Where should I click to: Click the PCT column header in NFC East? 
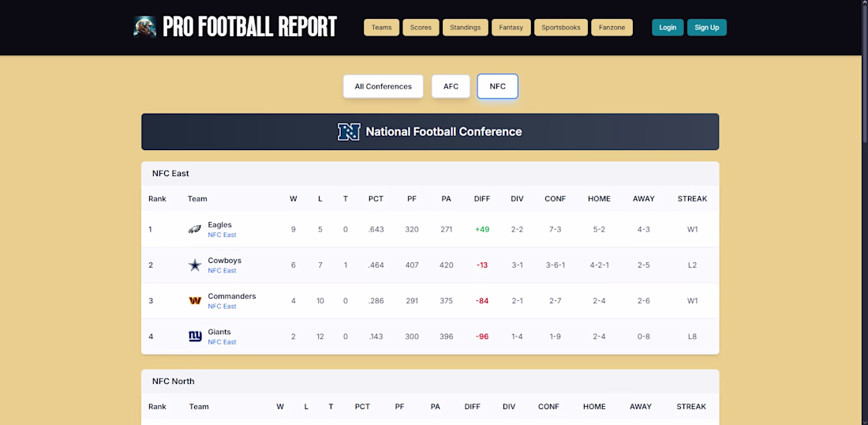[x=376, y=199]
